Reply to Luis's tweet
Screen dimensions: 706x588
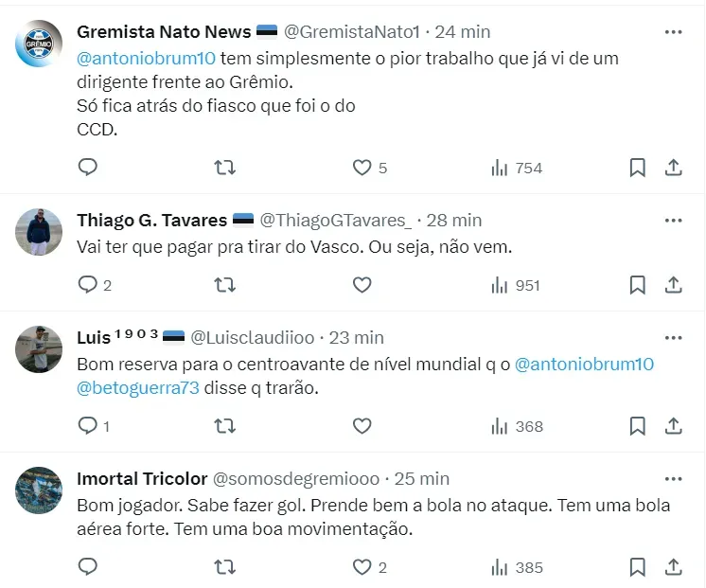[x=88, y=426]
